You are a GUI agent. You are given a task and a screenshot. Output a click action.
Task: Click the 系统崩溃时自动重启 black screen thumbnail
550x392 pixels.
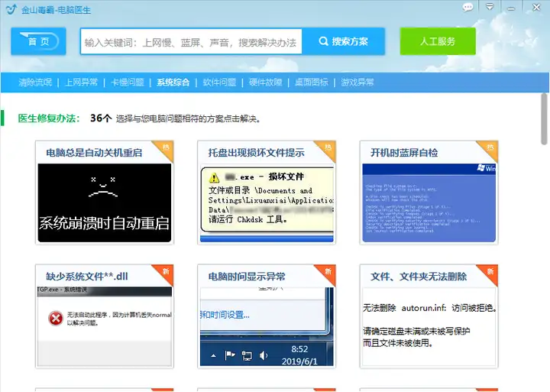pos(105,202)
